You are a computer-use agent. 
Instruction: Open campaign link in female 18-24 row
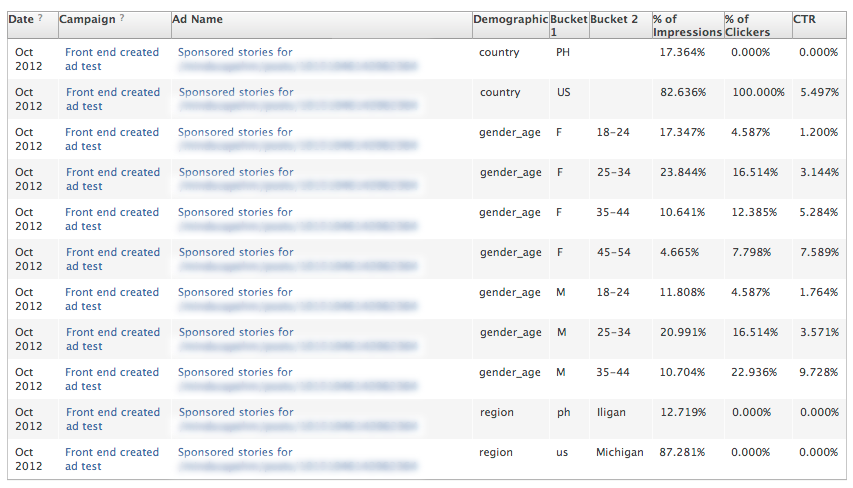pyautogui.click(x=111, y=139)
